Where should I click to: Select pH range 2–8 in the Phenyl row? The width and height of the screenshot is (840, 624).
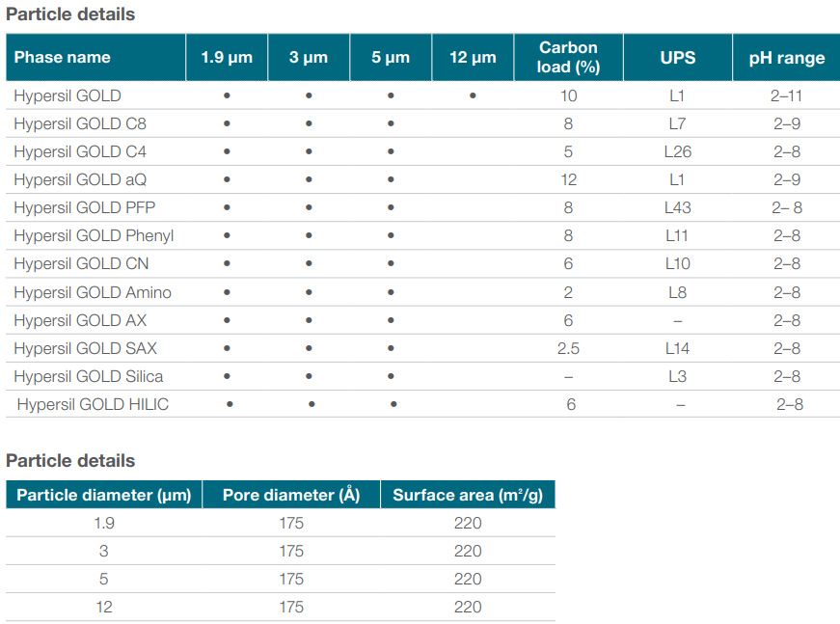(787, 235)
